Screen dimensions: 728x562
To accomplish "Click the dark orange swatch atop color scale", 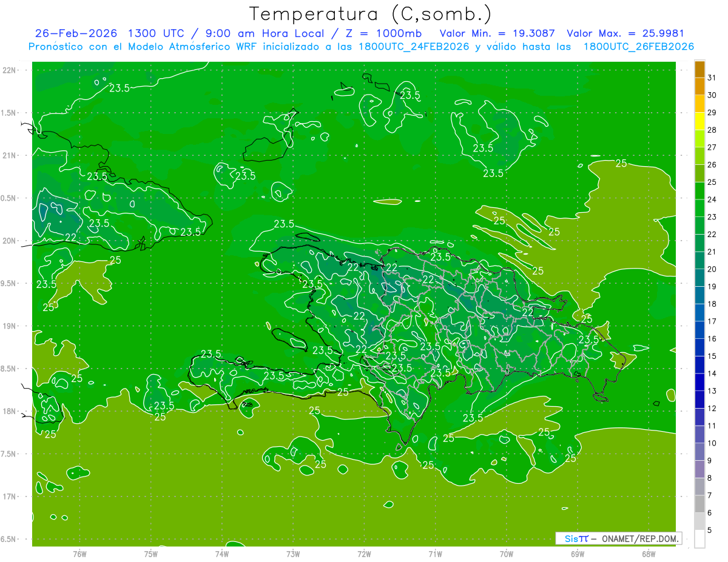I will click(x=699, y=69).
